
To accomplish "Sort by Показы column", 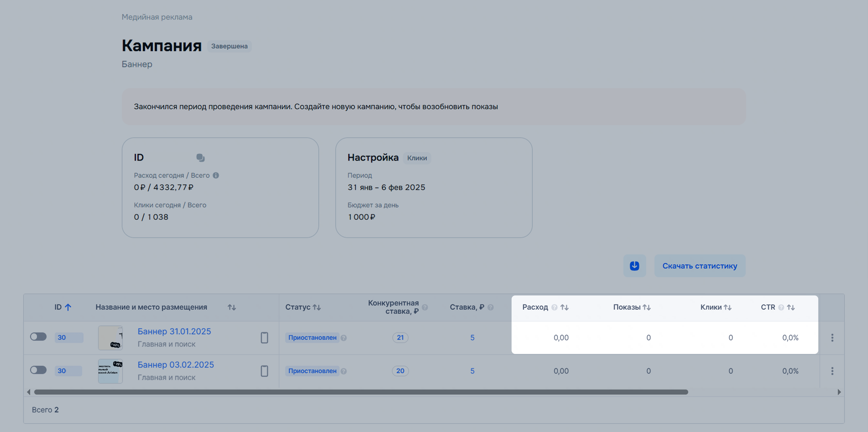I will tap(647, 307).
